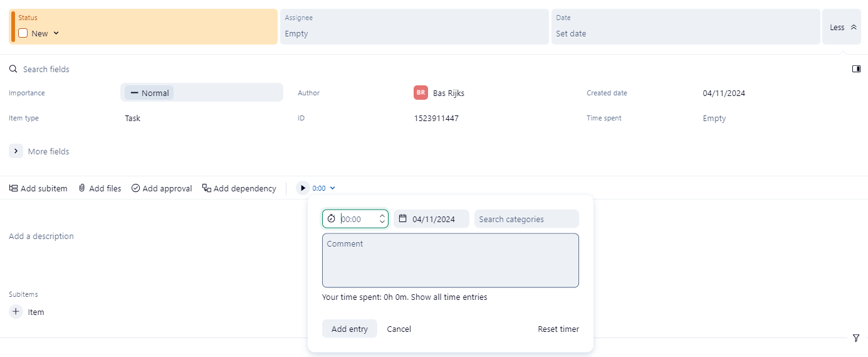Click the Add entry button
Screen dimensions: 868x357
pos(350,329)
